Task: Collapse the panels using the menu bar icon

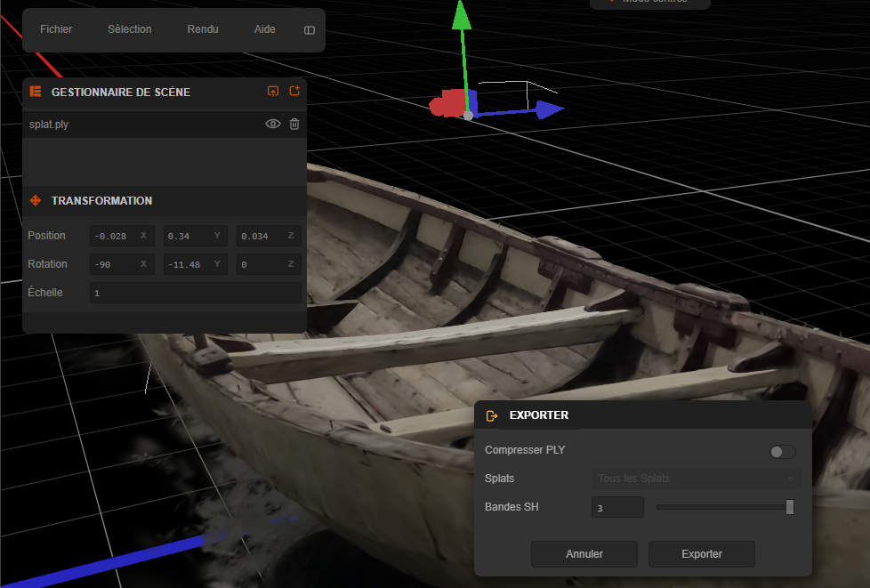Action: coord(310,30)
